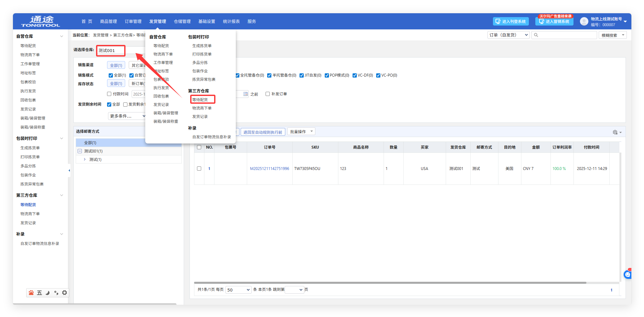Screen dimensions: 644x317
Task: Open the calendar date picker icon
Action: click(246, 94)
